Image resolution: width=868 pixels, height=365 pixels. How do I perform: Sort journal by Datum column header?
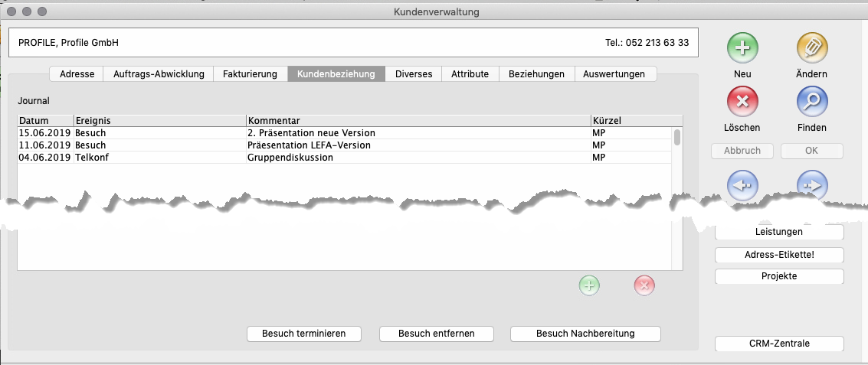[44, 121]
